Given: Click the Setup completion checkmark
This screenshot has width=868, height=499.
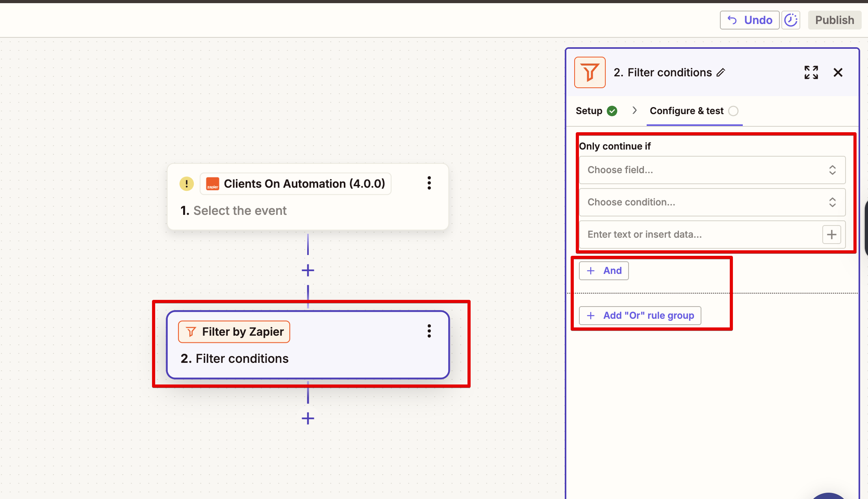Looking at the screenshot, I should click(x=612, y=111).
